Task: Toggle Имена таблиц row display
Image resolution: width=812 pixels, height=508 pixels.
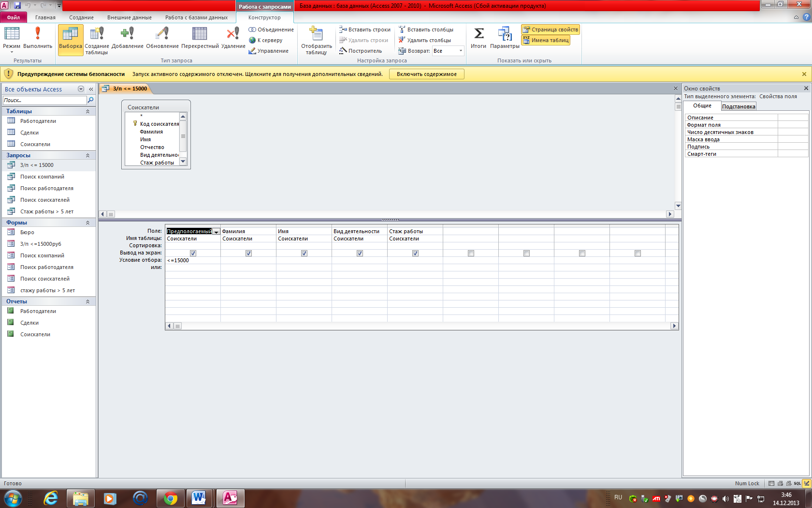Action: click(x=546, y=40)
